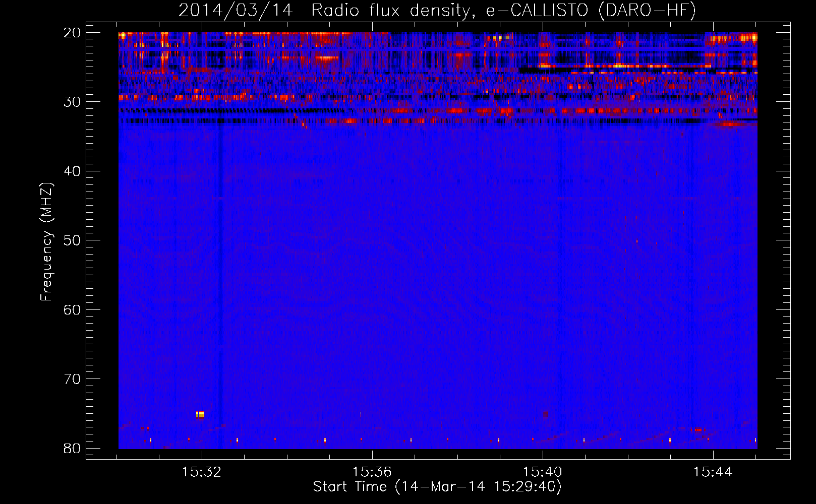Click the 'Frequency (MHZ)' axis label
Image resolution: width=816 pixels, height=504 pixels.
tap(46, 242)
